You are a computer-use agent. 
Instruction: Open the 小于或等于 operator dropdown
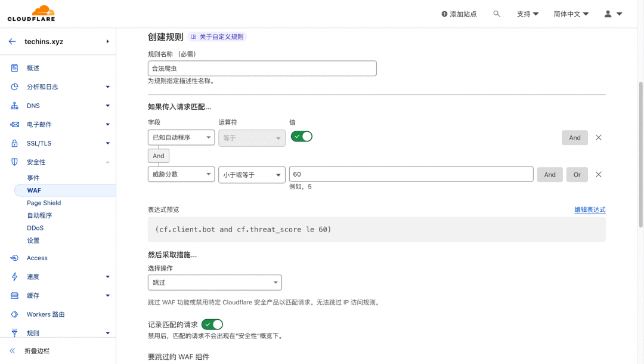[252, 174]
